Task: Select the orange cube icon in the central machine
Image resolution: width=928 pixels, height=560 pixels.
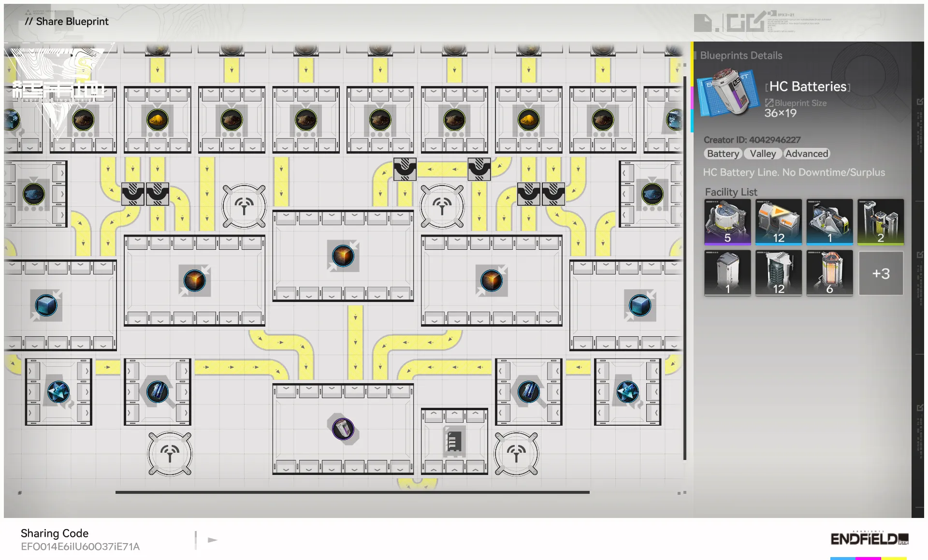Action: coord(343,256)
